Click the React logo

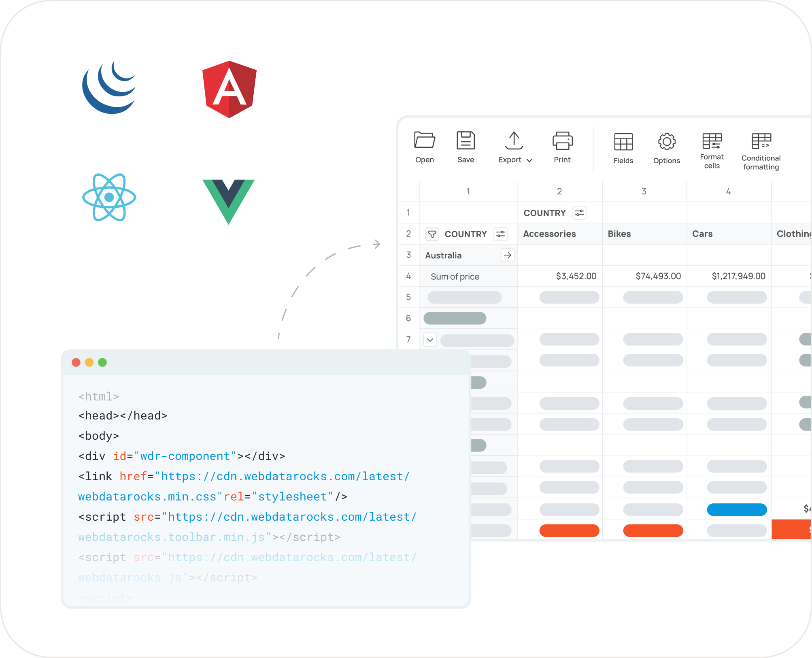tap(109, 197)
